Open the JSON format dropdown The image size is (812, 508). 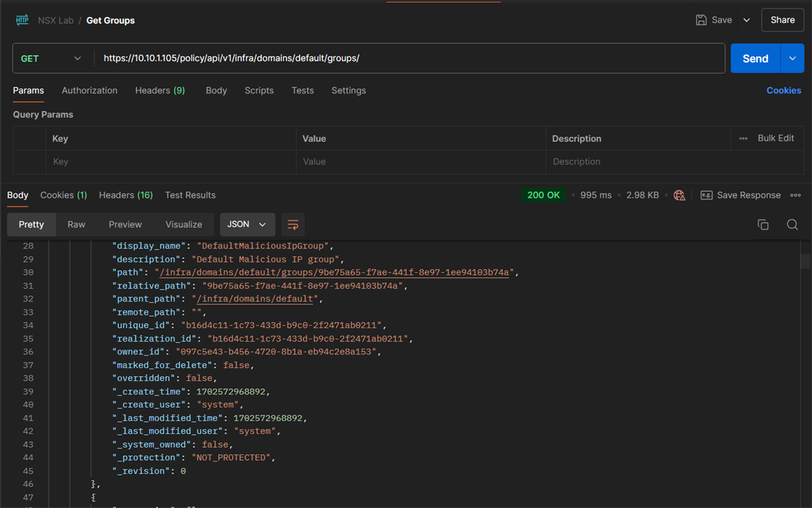(247, 225)
